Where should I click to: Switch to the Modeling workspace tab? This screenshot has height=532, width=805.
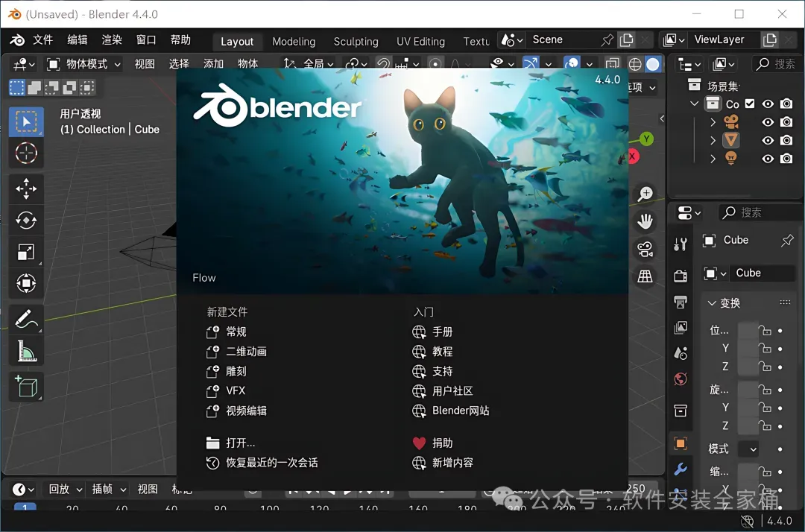click(x=294, y=42)
